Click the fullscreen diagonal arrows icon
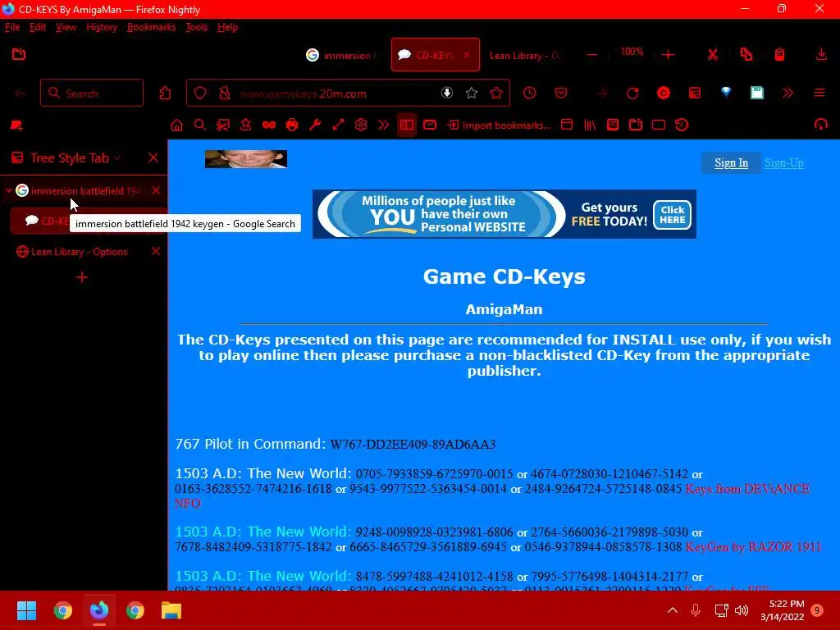Screen dimensions: 840x630 click(338, 126)
